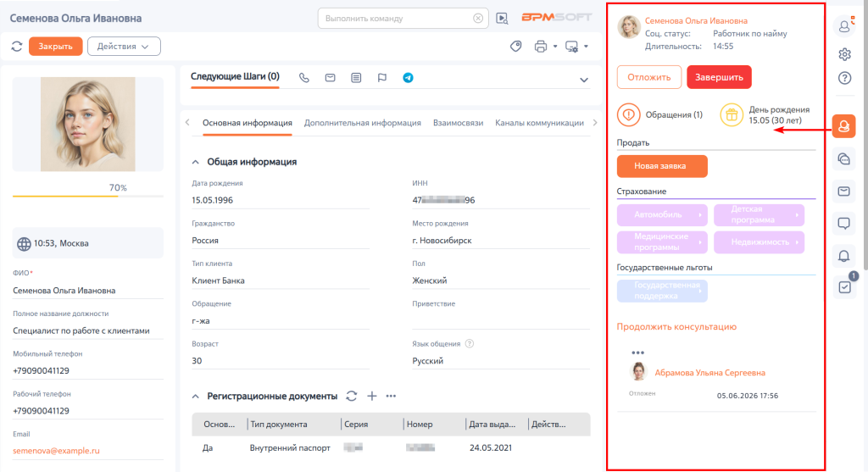Open the message bubble icon in sidebar
The height and width of the screenshot is (472, 868).
pyautogui.click(x=843, y=224)
